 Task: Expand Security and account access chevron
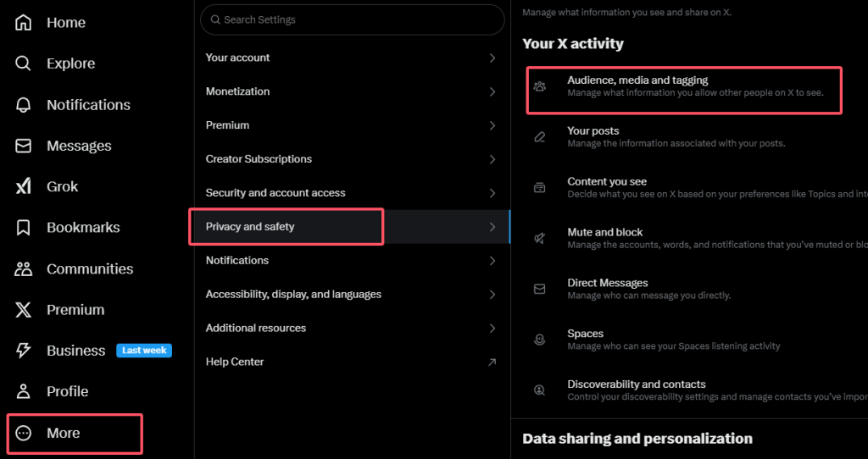(492, 193)
